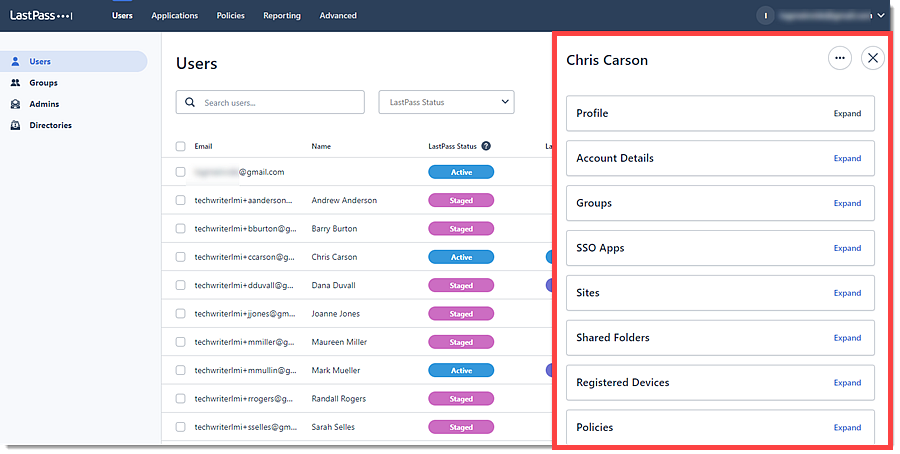Viewport: 900px width, 454px height.
Task: Open the Groups sidebar icon
Action: [x=16, y=83]
